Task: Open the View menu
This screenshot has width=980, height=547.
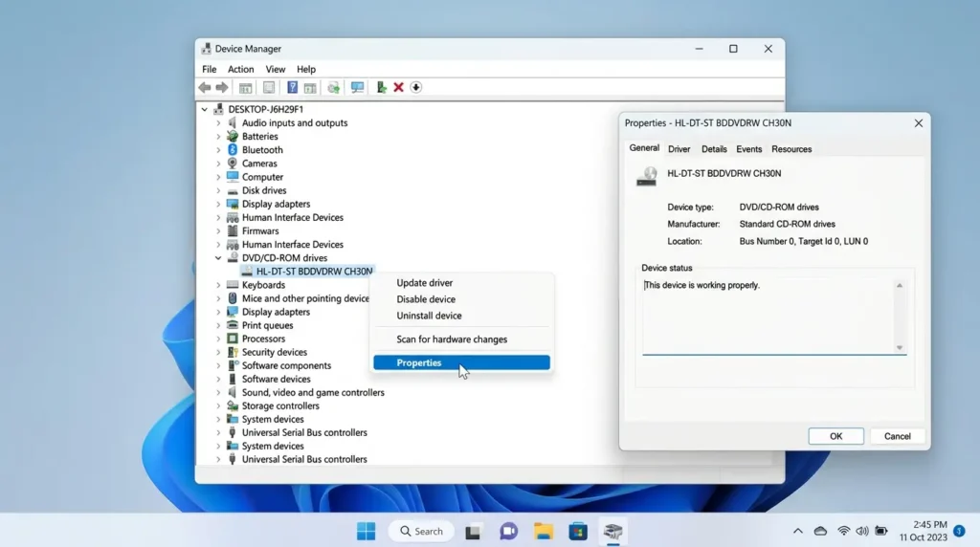Action: point(275,69)
